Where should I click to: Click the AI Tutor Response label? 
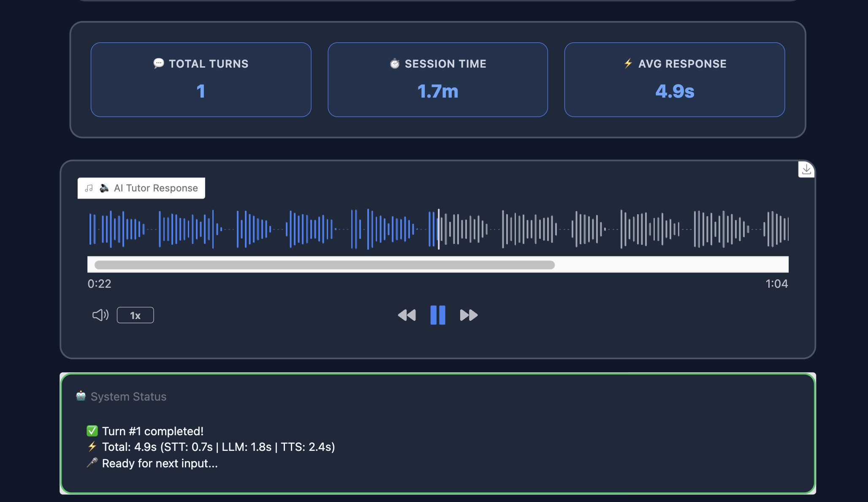coord(156,188)
